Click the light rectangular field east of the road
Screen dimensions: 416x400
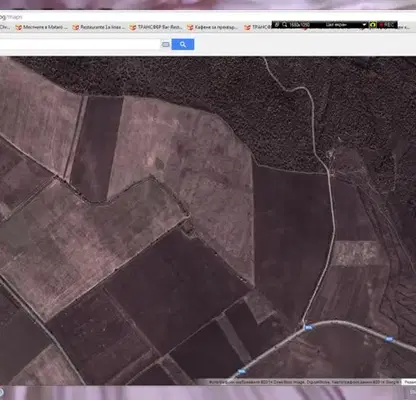[358, 254]
